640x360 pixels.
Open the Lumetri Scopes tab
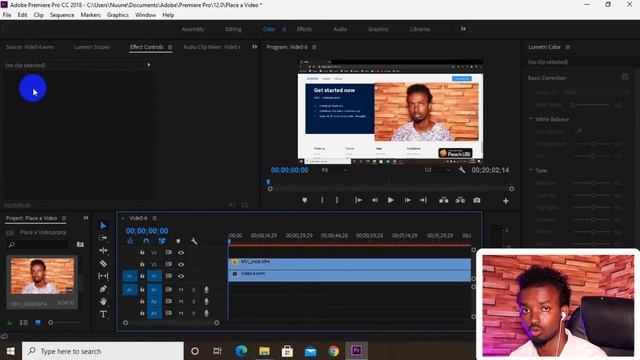[x=92, y=47]
